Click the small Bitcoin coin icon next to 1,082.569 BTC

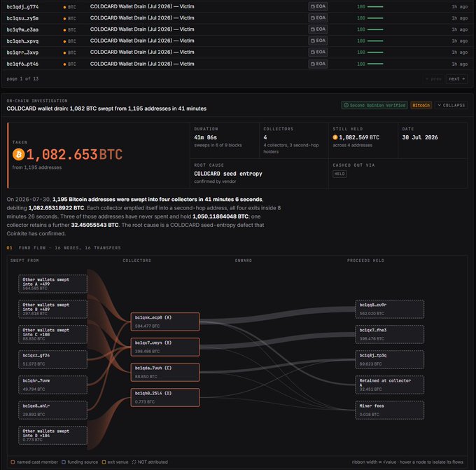(335, 137)
